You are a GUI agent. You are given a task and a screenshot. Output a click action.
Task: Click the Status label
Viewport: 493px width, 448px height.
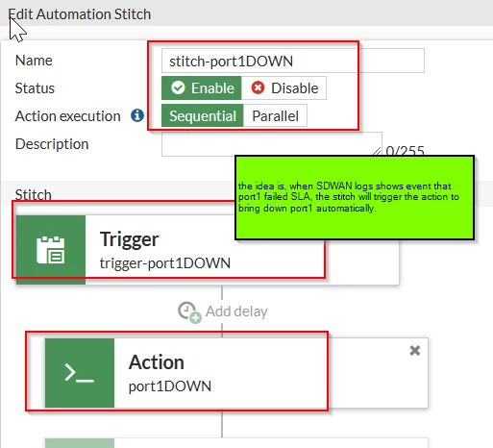[x=35, y=88]
